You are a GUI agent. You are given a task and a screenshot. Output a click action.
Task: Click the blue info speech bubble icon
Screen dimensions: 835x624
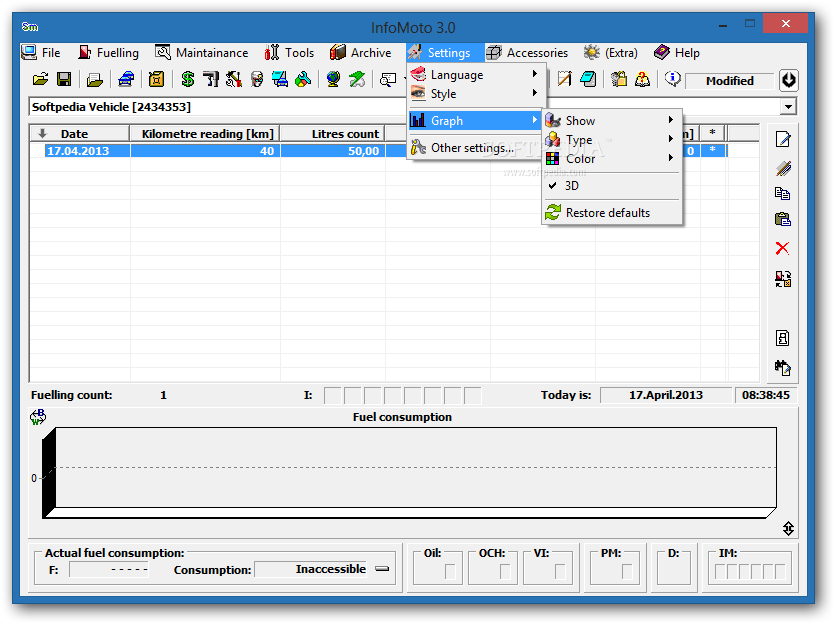673,79
